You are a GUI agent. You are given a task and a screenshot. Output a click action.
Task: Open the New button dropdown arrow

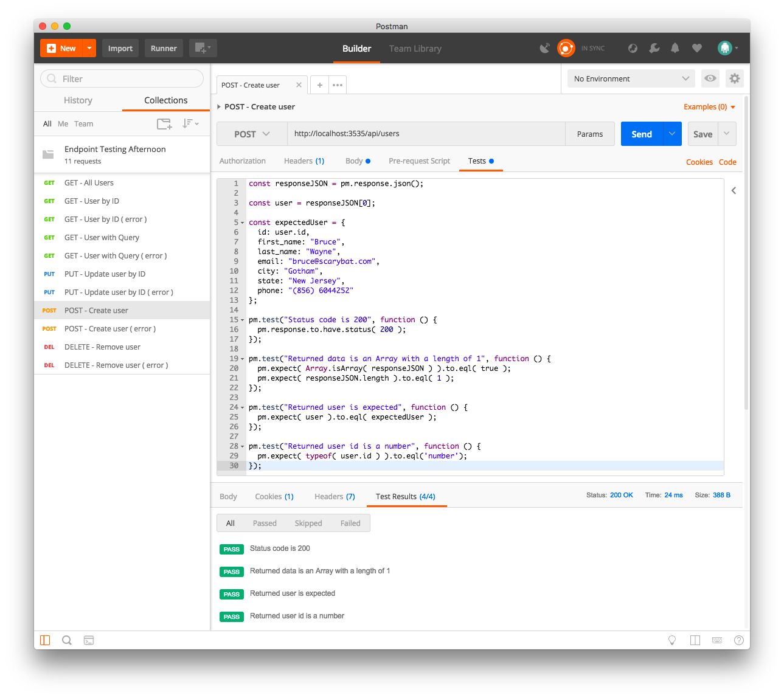(x=89, y=48)
